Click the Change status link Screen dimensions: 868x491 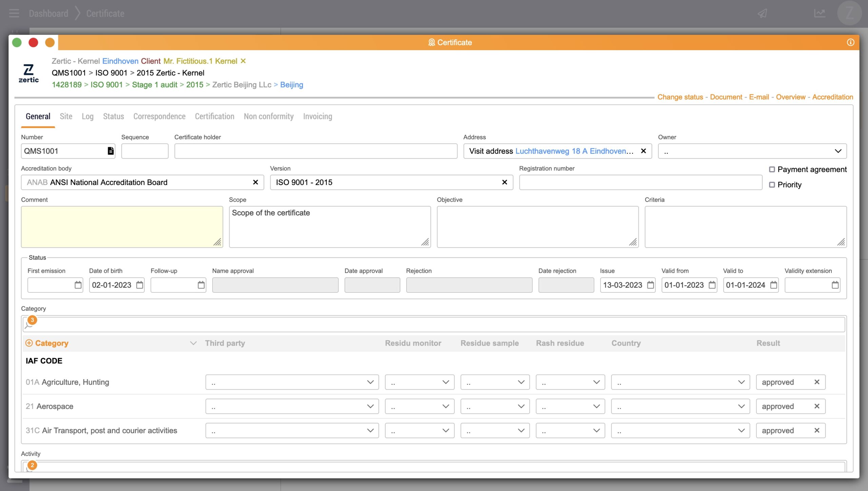[680, 97]
